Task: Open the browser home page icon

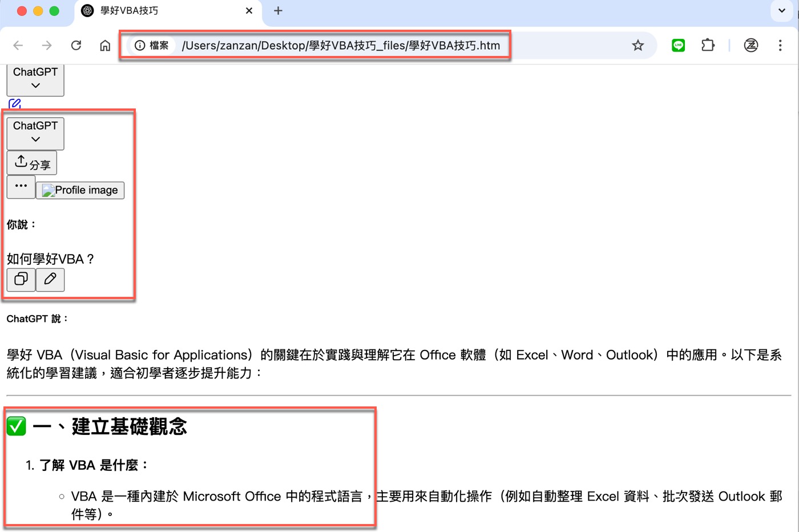Action: coord(105,46)
